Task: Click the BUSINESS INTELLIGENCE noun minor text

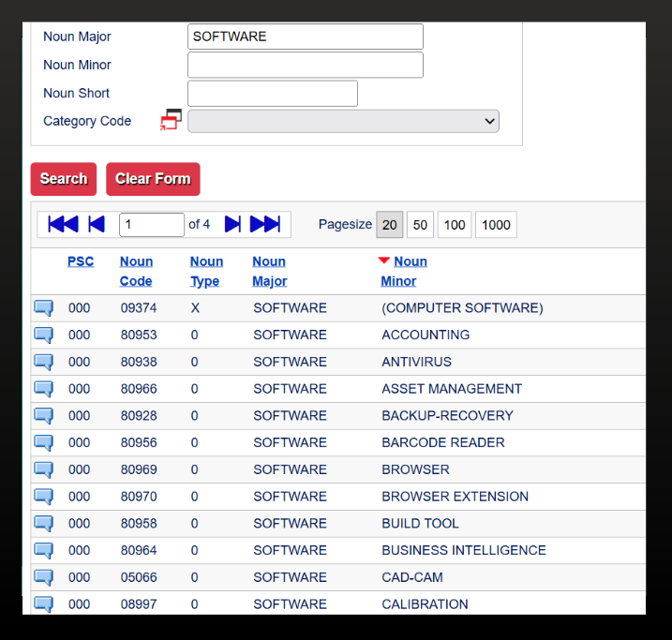Action: [x=464, y=550]
